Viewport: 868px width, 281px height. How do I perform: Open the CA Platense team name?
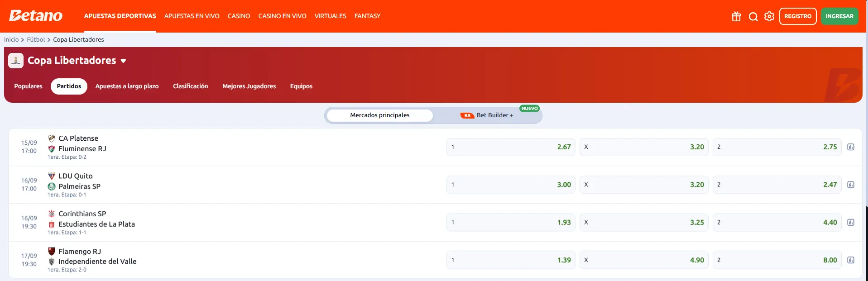(78, 138)
